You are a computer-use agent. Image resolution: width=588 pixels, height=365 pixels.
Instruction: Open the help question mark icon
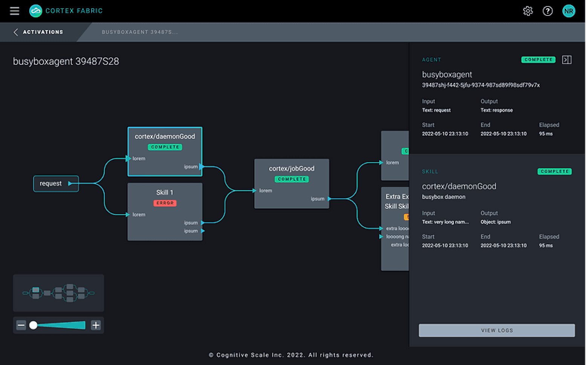pyautogui.click(x=547, y=11)
